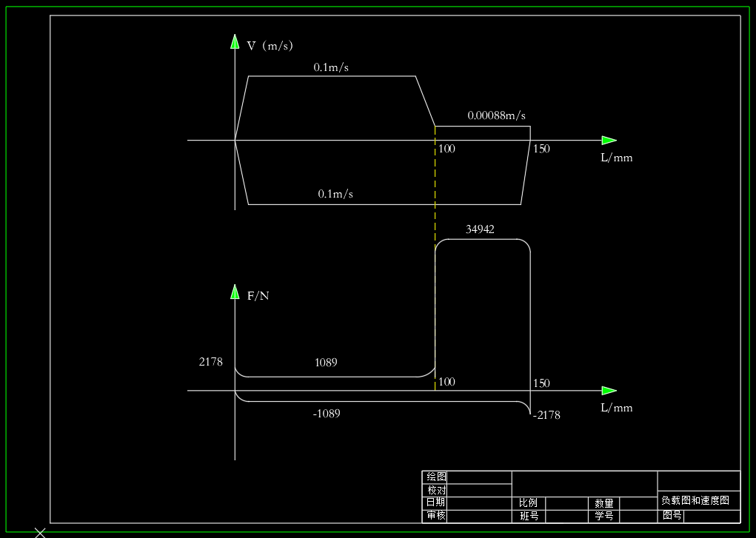This screenshot has height=538, width=756.
Task: Click the green arrowhead on V axis
Action: 235,41
